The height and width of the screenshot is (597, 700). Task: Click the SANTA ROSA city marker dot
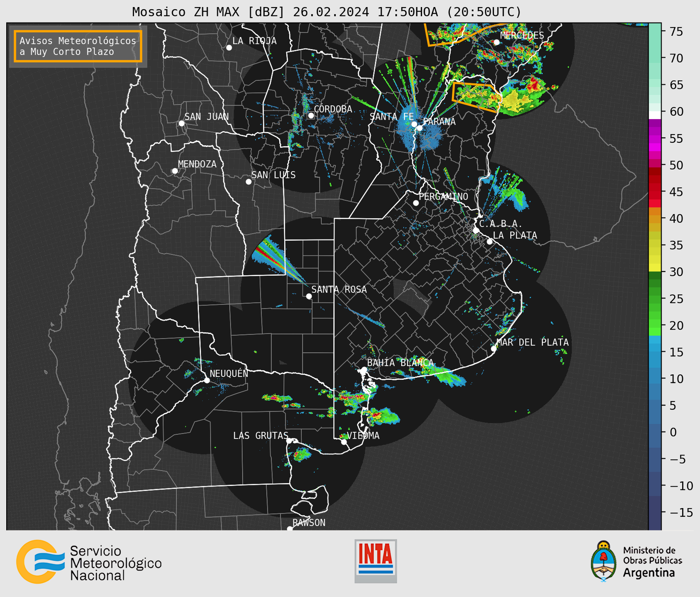point(309,296)
